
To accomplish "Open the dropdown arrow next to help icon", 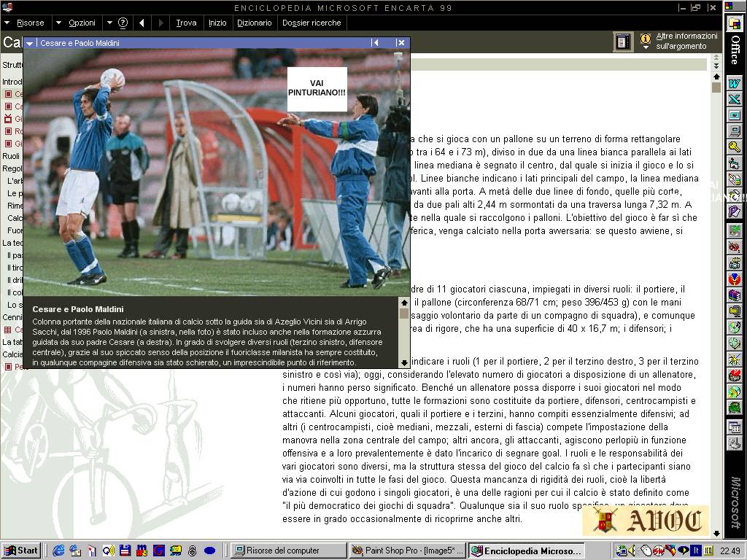I will 109,23.
